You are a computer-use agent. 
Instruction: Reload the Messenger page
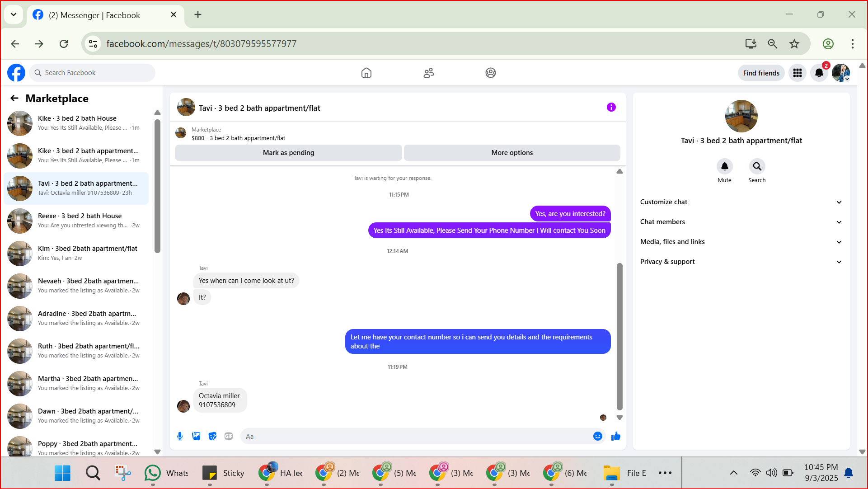(64, 44)
